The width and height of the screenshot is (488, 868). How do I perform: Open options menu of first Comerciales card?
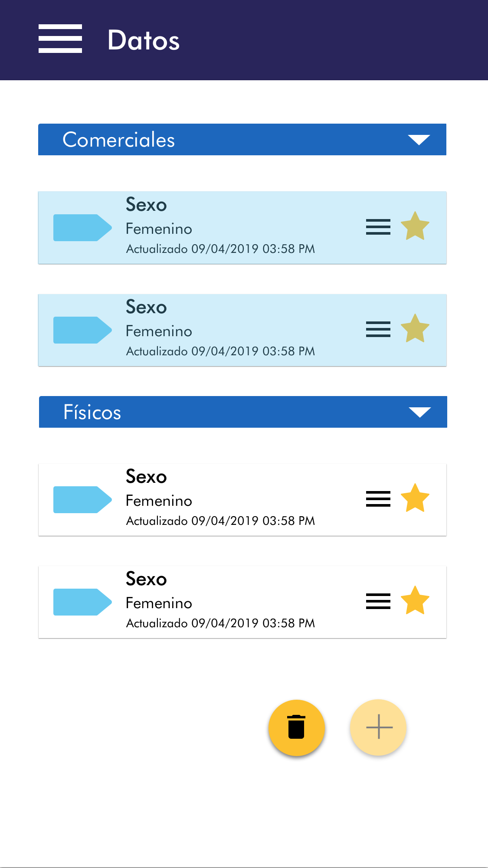pos(378,227)
